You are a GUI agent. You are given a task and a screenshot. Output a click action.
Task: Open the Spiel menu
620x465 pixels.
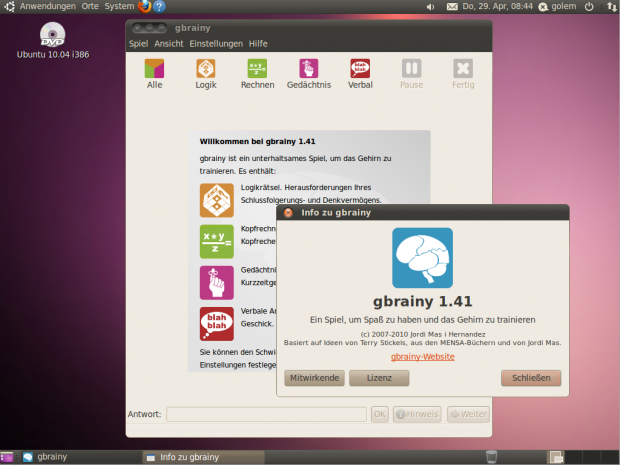click(x=138, y=43)
